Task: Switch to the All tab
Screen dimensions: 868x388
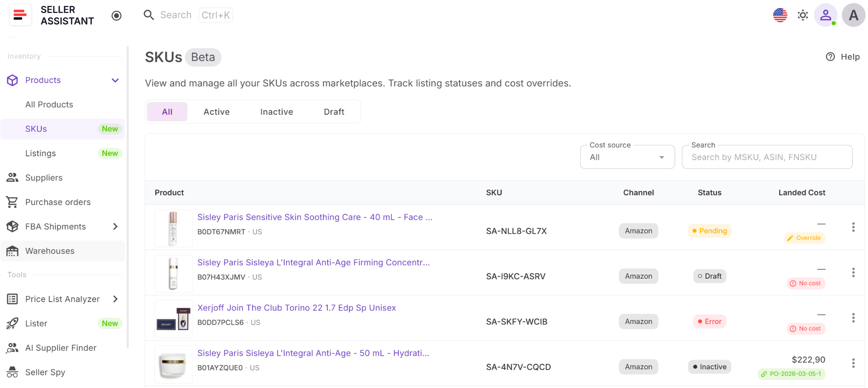Action: coord(167,112)
